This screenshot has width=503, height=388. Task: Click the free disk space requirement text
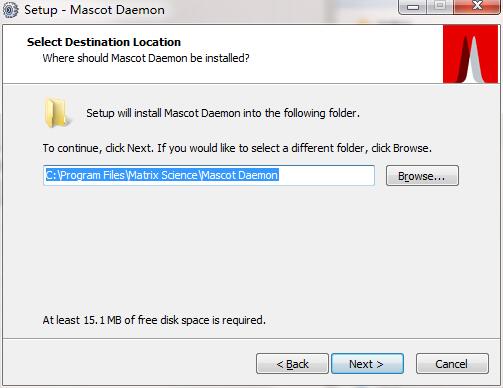point(154,320)
